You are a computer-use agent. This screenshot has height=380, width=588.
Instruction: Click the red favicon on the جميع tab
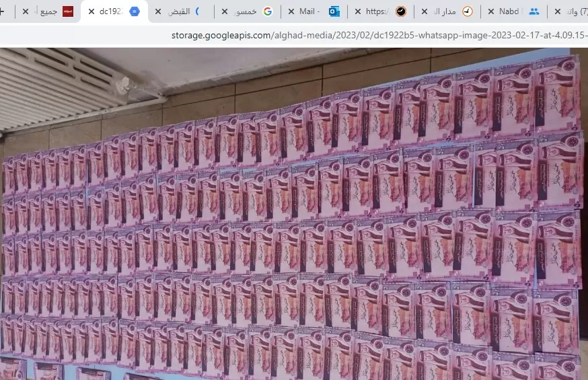(x=68, y=11)
